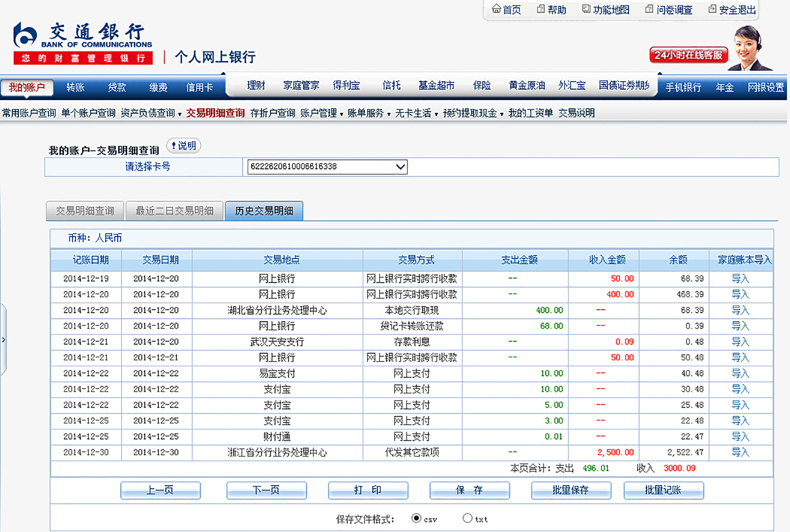Switch to 最近二日交易明细 tab
This screenshot has height=532, width=790.
(174, 211)
